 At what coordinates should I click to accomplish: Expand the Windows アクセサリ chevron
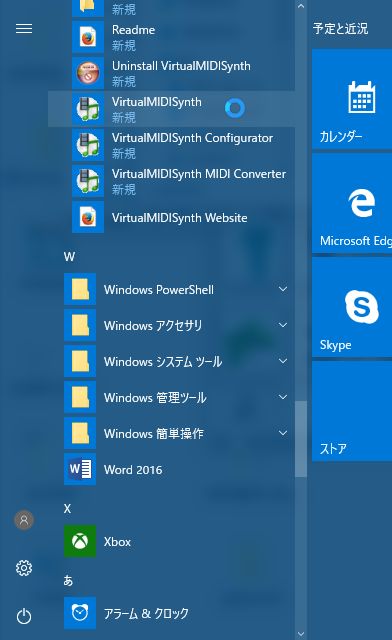(x=283, y=325)
